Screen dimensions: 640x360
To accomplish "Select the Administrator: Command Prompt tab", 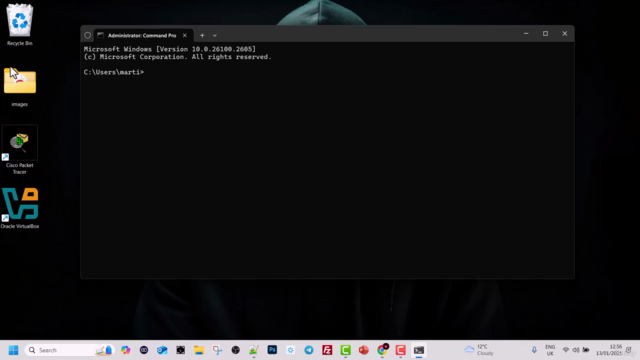I will click(143, 36).
